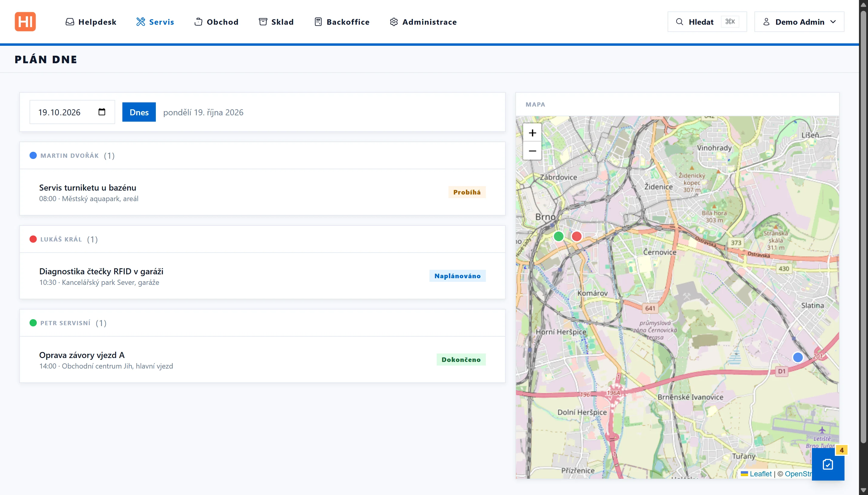The width and height of the screenshot is (868, 495).
Task: Click the 08:00 Městský aquapark, areál text
Action: coord(89,198)
